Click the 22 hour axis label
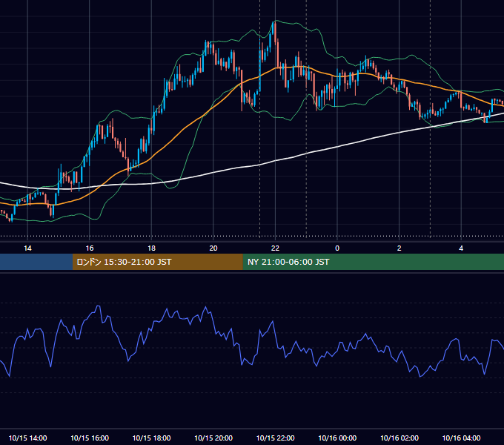 pos(275,248)
